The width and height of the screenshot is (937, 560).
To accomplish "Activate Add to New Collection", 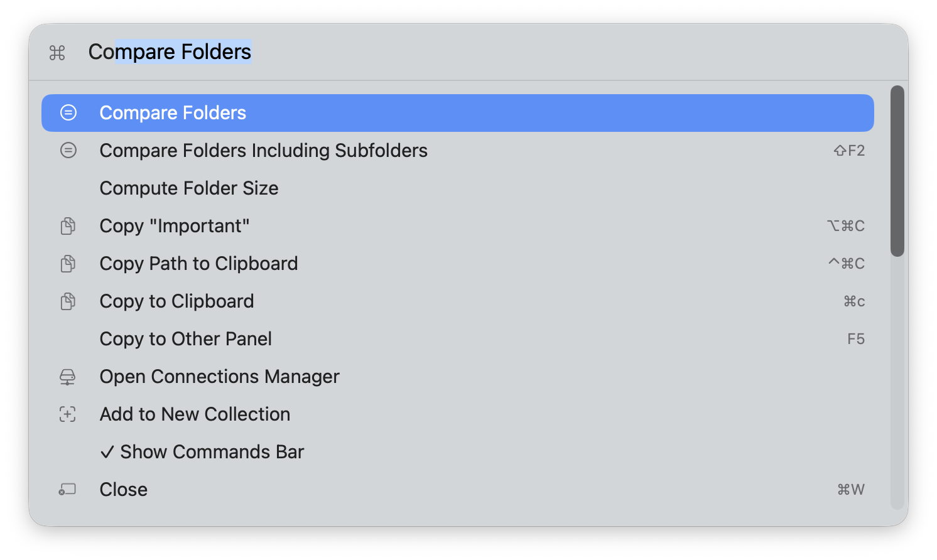I will click(195, 414).
